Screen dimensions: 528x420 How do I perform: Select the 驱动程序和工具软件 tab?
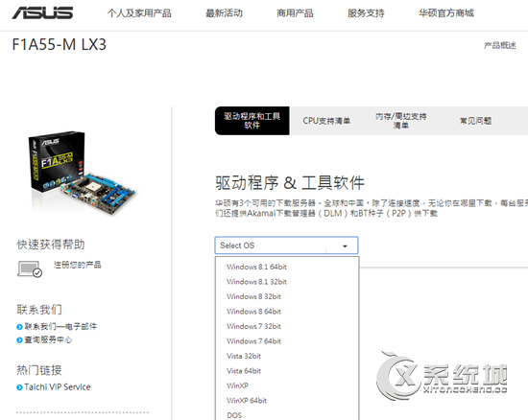coord(252,121)
